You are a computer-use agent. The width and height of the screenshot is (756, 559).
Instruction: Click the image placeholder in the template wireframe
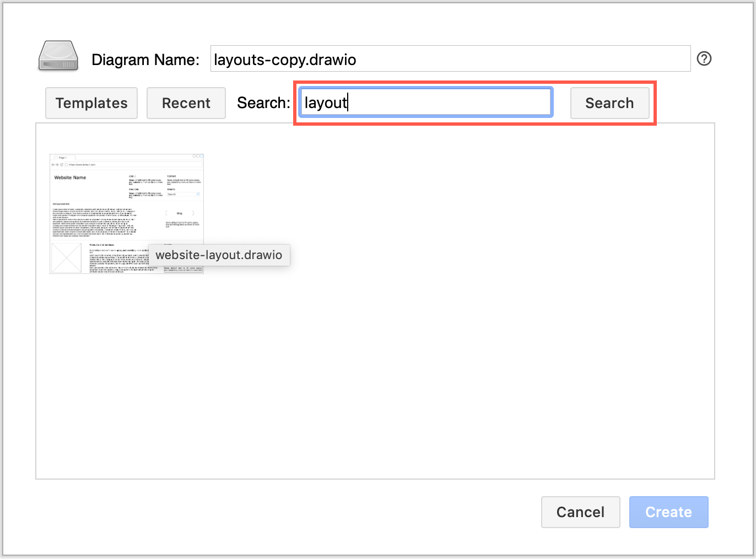67,258
